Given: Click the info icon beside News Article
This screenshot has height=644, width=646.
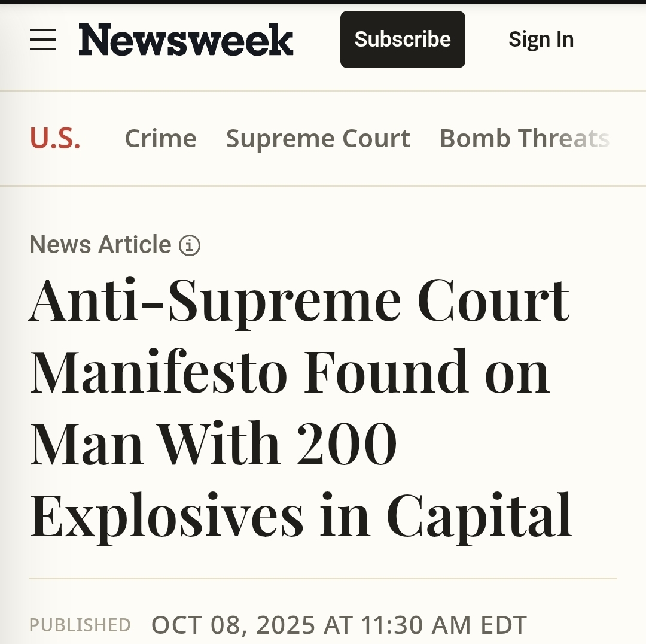Looking at the screenshot, I should pos(190,245).
